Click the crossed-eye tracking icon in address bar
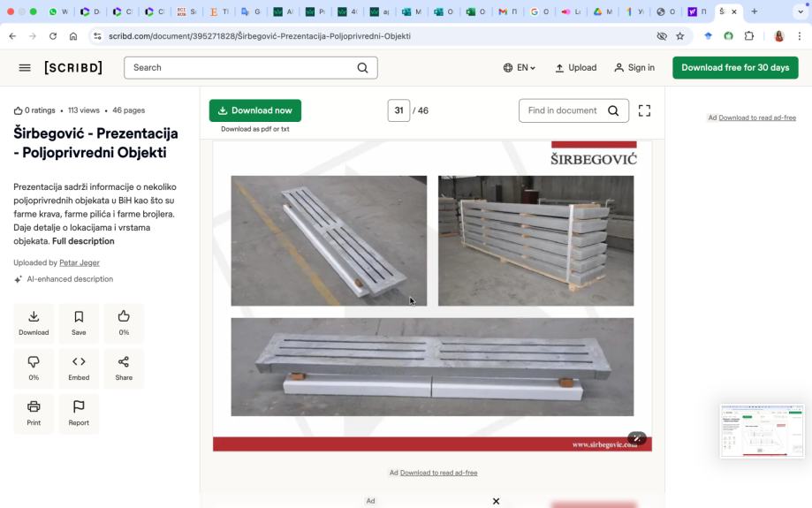Screen dimensions: 812x508 coord(662,36)
